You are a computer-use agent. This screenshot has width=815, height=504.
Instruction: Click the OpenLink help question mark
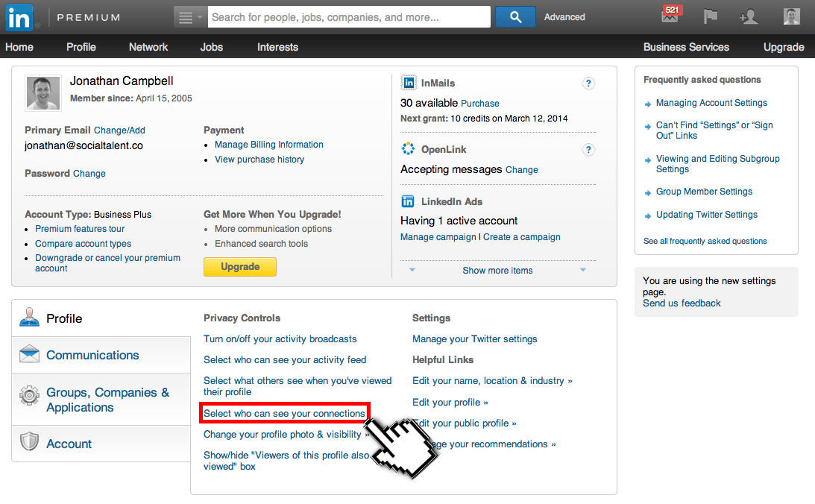coord(588,150)
